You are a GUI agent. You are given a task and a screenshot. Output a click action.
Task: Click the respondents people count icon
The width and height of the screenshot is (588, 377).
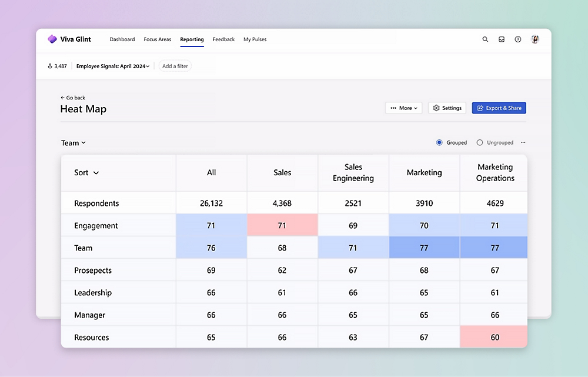point(50,66)
